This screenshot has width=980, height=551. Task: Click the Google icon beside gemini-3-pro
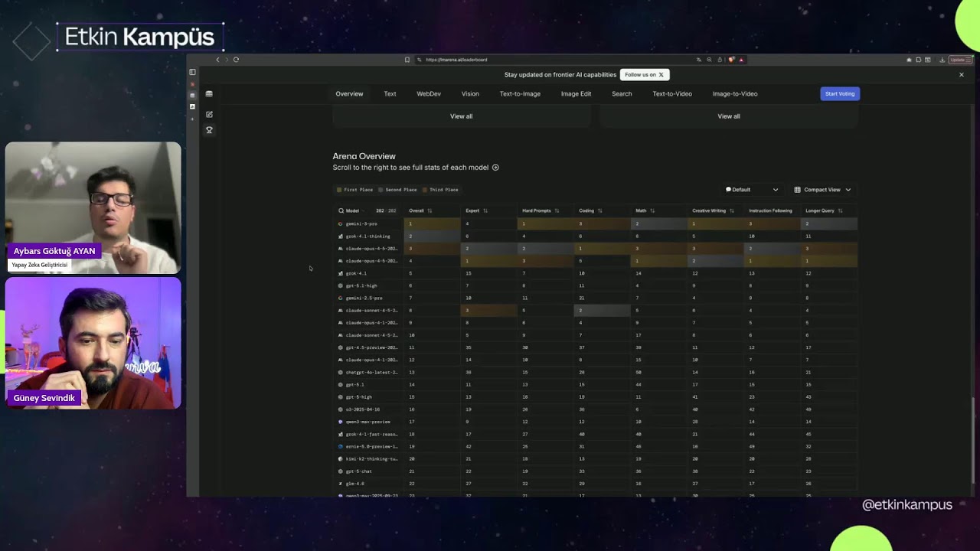(341, 223)
